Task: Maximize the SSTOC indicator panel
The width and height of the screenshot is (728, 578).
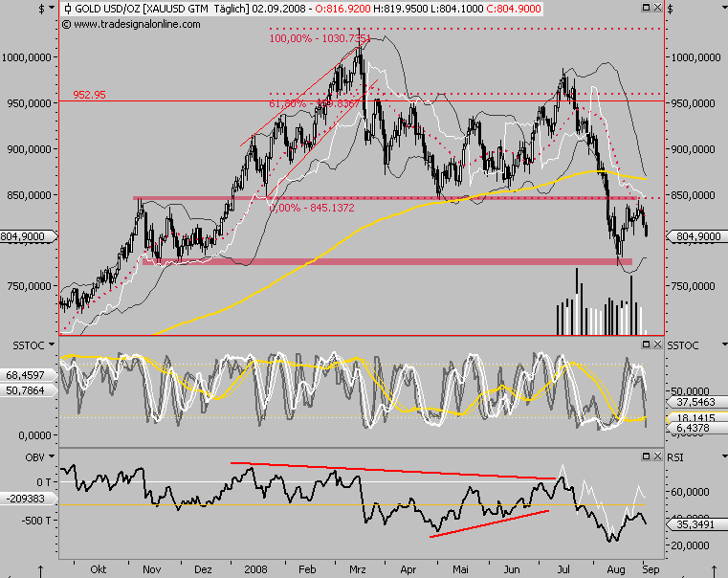Action: coord(646,344)
